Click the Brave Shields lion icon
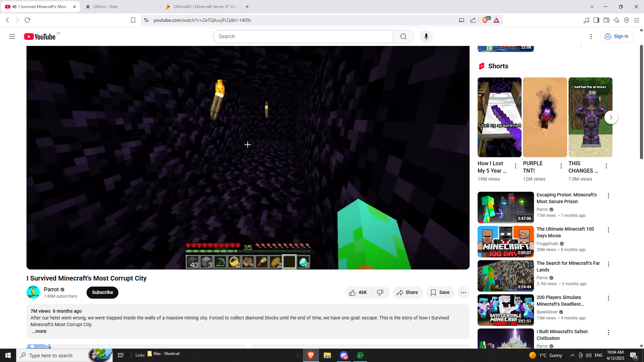 point(485,20)
